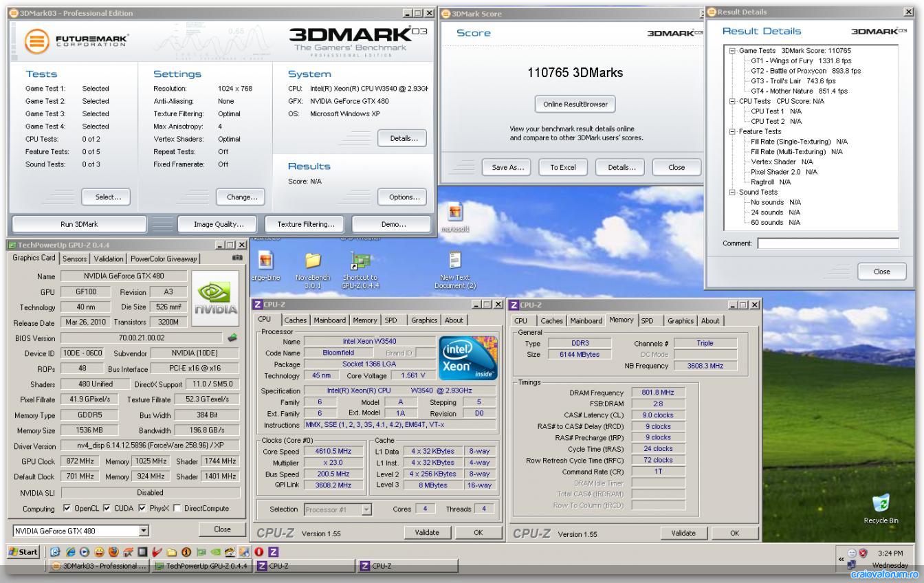Click the 3DMark03 - Professional taskbar button
The height and width of the screenshot is (583, 924).
[x=98, y=566]
